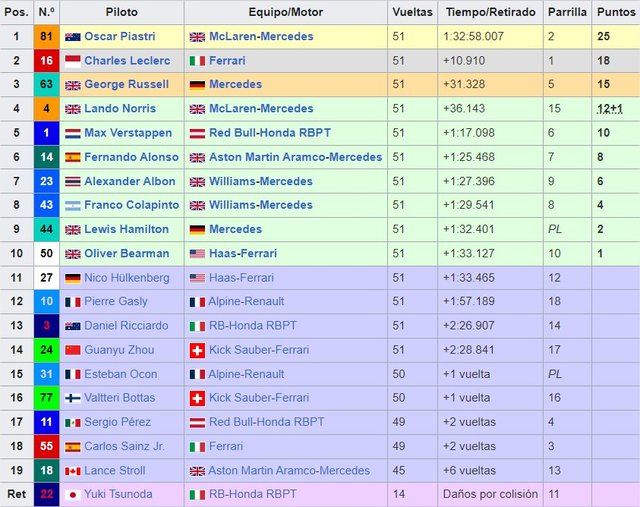Image resolution: width=640 pixels, height=507 pixels.
Task: Click the Chinese flag beside Guanyu Zhou
Action: [x=73, y=350]
